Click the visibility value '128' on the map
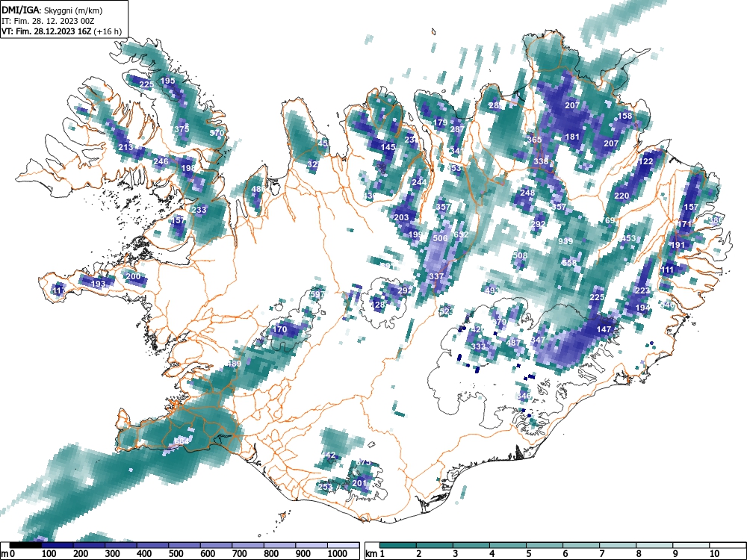This screenshot has height=560, width=747. pyautogui.click(x=377, y=305)
